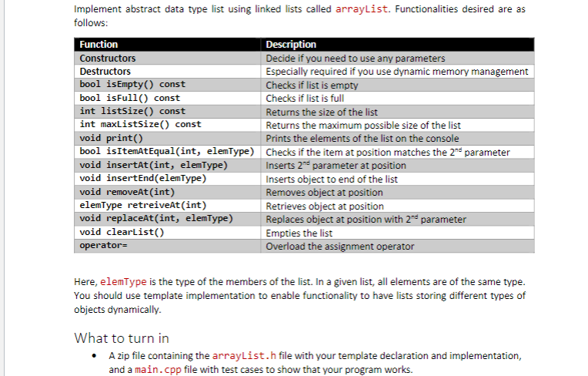Click 'bool isFull() const' cell
Viewport: 588px width, 376px height.
point(167,99)
